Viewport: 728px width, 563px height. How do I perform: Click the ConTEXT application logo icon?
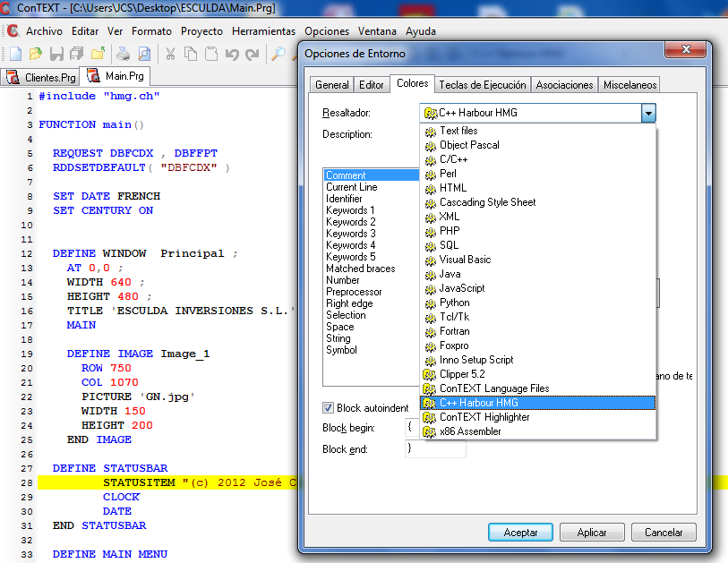pyautogui.click(x=13, y=31)
